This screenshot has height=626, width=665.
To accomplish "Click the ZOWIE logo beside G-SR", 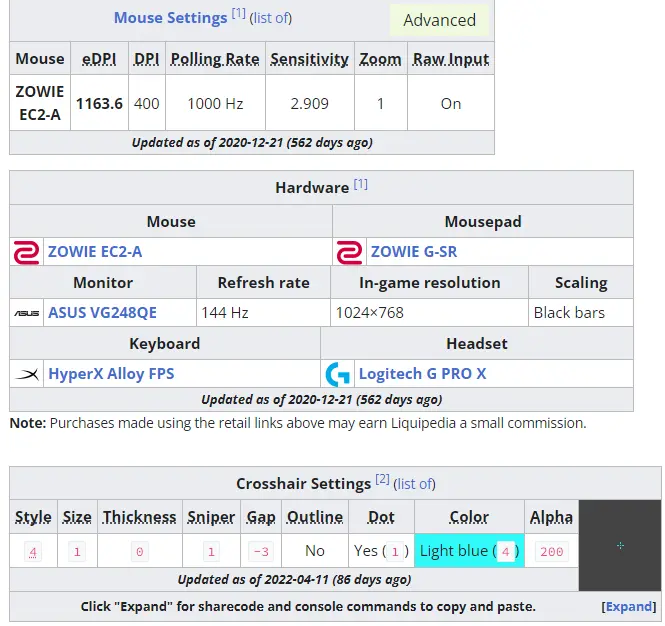I will (349, 252).
